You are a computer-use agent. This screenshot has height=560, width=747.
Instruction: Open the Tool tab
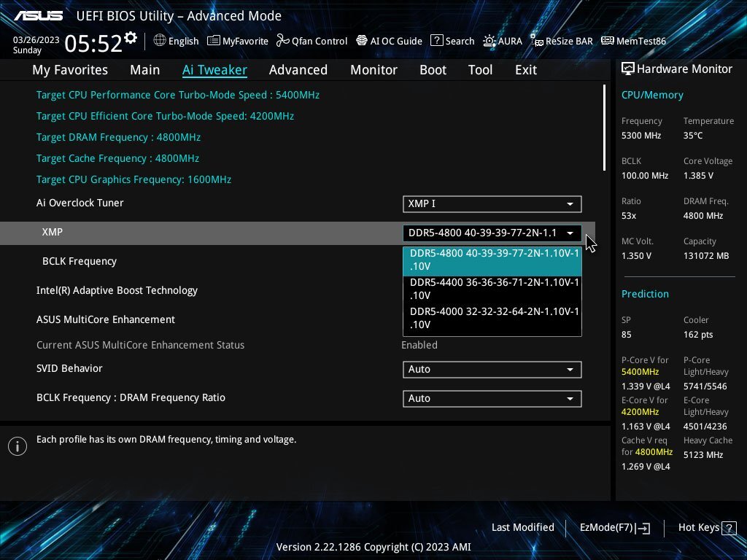point(480,70)
